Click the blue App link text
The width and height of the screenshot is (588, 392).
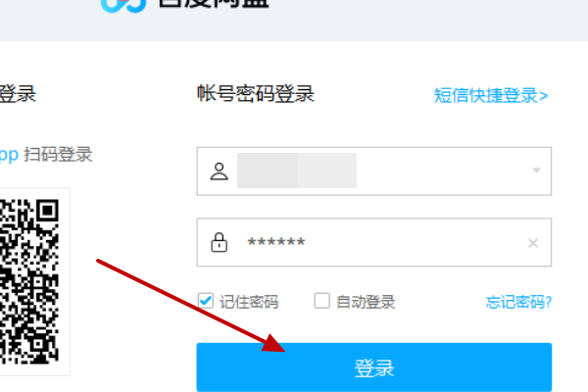pos(9,155)
